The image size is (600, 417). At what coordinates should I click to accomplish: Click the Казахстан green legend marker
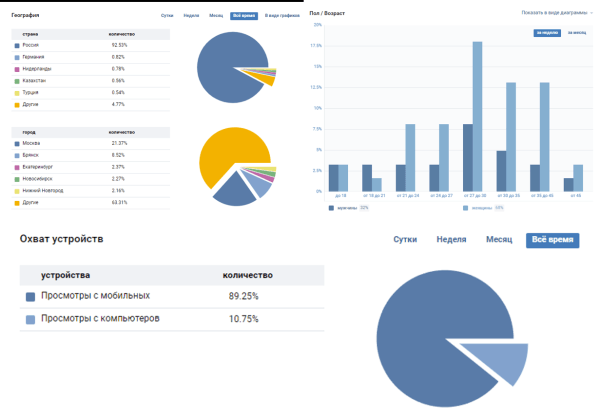16,80
